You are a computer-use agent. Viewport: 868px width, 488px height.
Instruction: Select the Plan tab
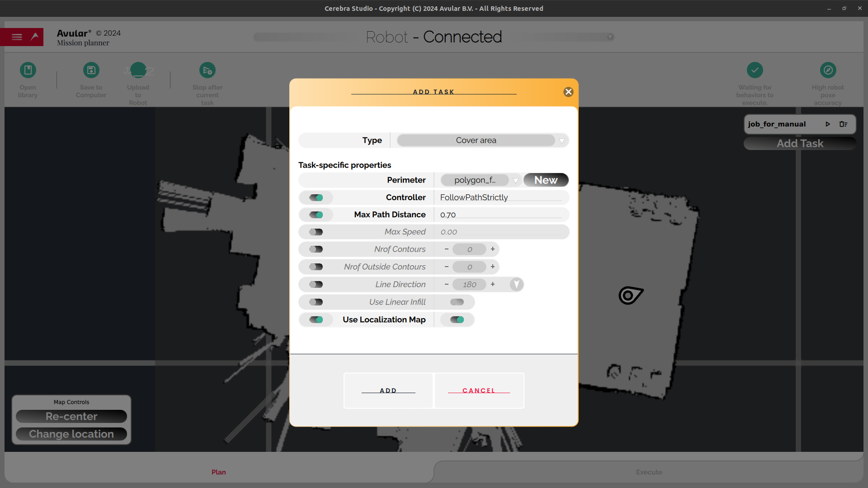click(218, 472)
